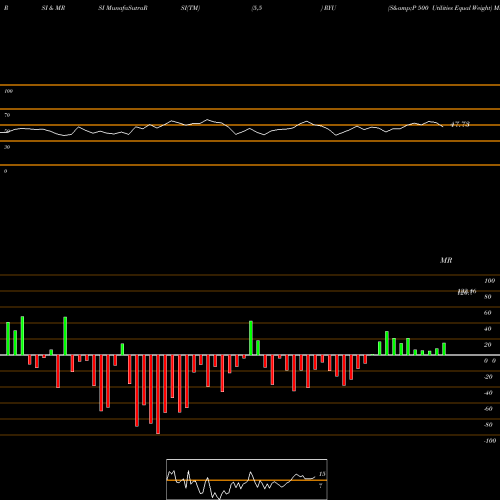Click the value 15 in mini chart
The image size is (500, 500).
coord(322,474)
